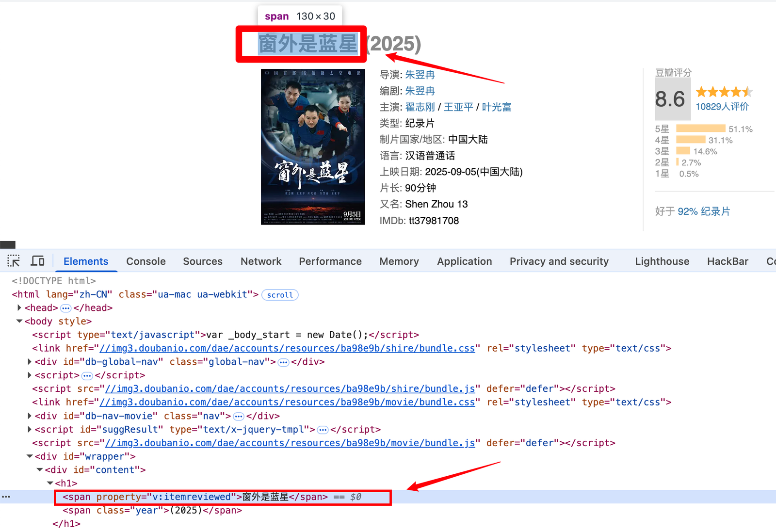
Task: Collapse the h1 element node
Action: click(50, 483)
